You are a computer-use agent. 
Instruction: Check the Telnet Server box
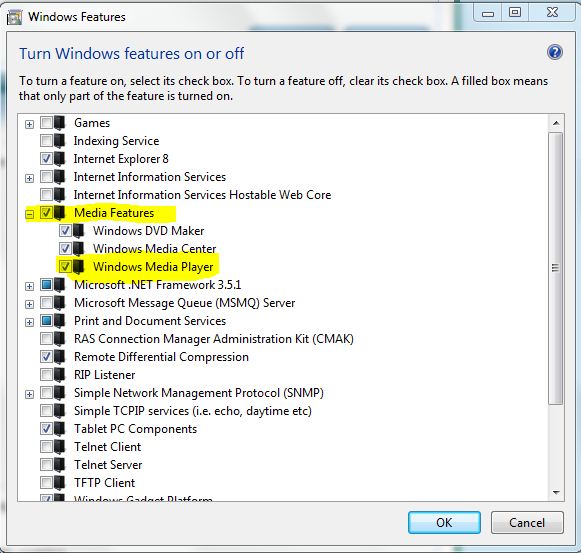(46, 464)
